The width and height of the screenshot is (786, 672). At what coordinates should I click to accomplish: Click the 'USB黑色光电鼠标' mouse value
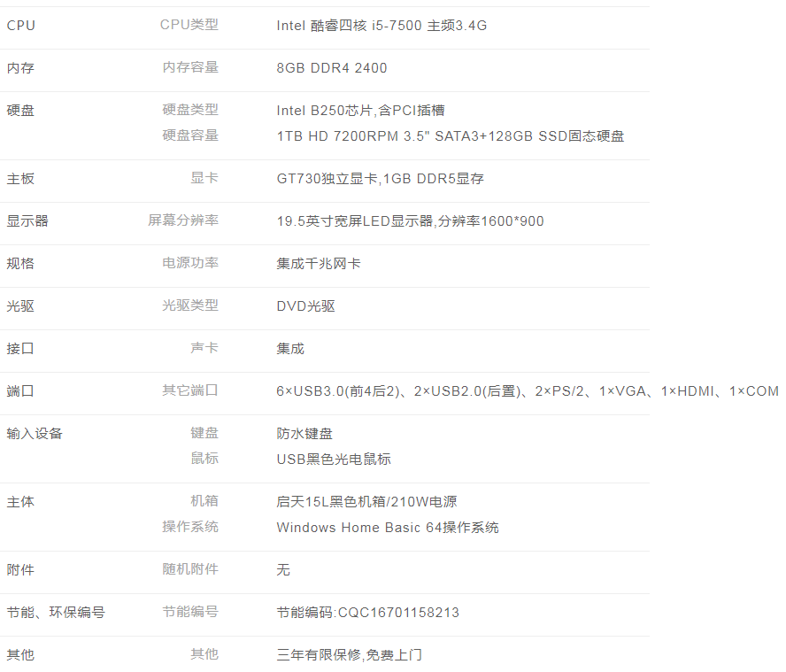point(334,460)
